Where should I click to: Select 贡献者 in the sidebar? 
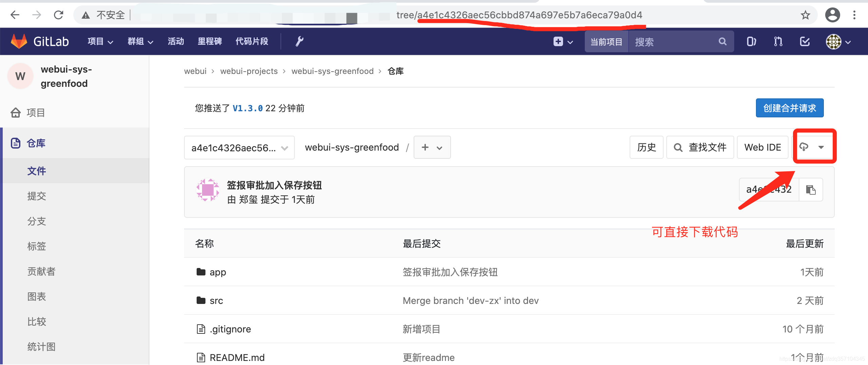(41, 271)
